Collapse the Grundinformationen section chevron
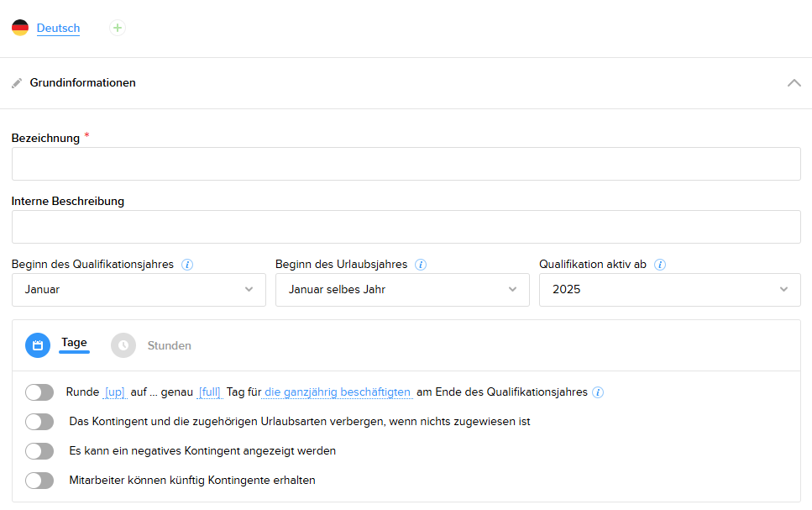 794,83
